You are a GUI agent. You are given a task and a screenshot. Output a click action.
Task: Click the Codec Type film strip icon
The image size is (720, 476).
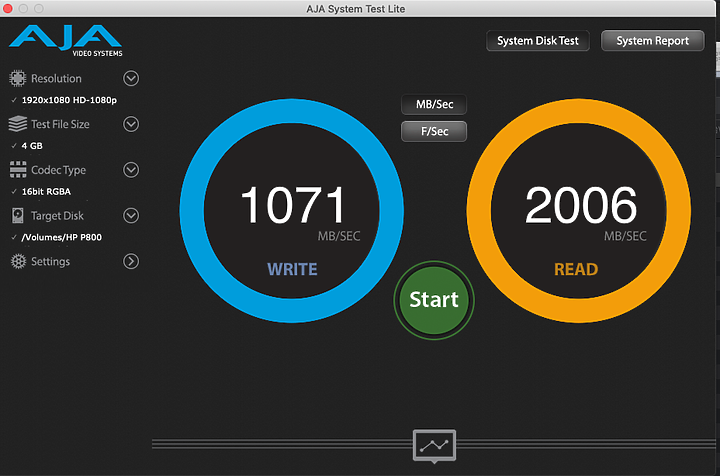[18, 169]
